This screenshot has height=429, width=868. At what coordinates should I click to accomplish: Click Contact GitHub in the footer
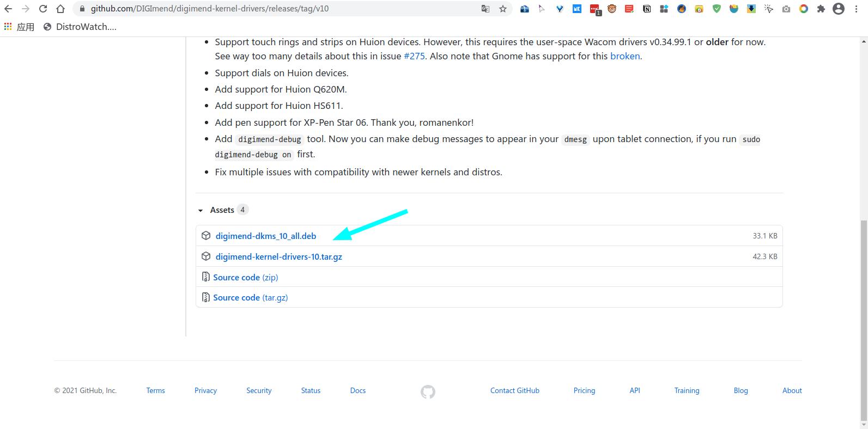pyautogui.click(x=515, y=390)
